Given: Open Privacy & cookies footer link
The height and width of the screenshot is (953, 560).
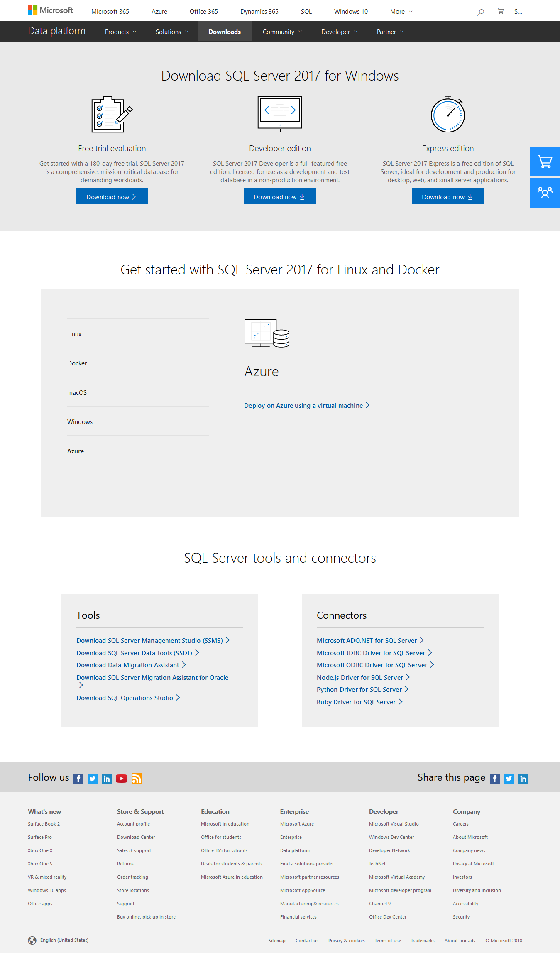Looking at the screenshot, I should click(x=346, y=941).
